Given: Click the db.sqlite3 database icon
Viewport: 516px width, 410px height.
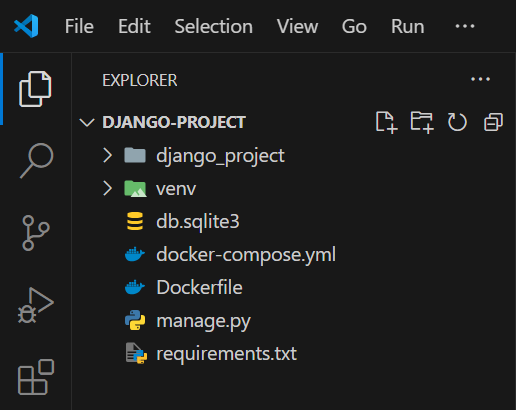Looking at the screenshot, I should [x=135, y=221].
